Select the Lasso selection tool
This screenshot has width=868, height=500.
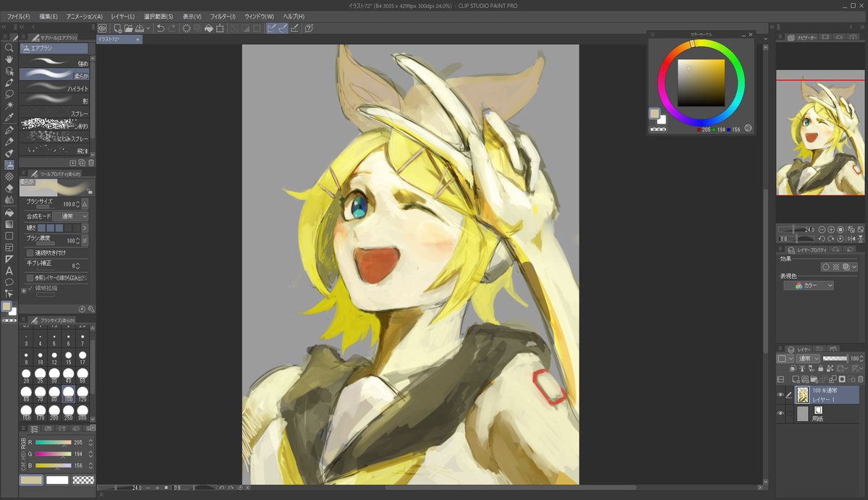9,94
